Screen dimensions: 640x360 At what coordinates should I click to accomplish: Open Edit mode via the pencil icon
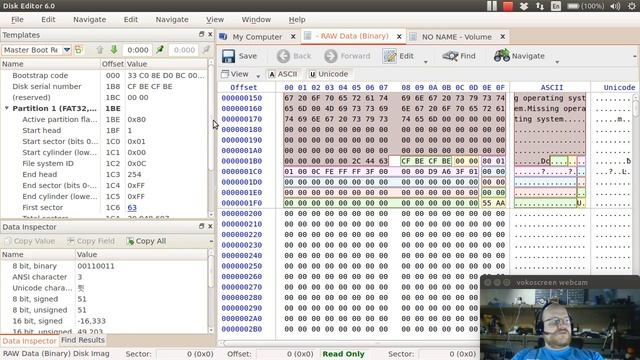pos(389,56)
